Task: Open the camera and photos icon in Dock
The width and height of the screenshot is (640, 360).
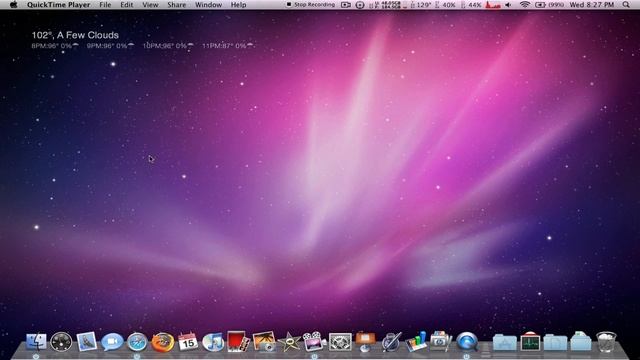Action: pos(441,342)
